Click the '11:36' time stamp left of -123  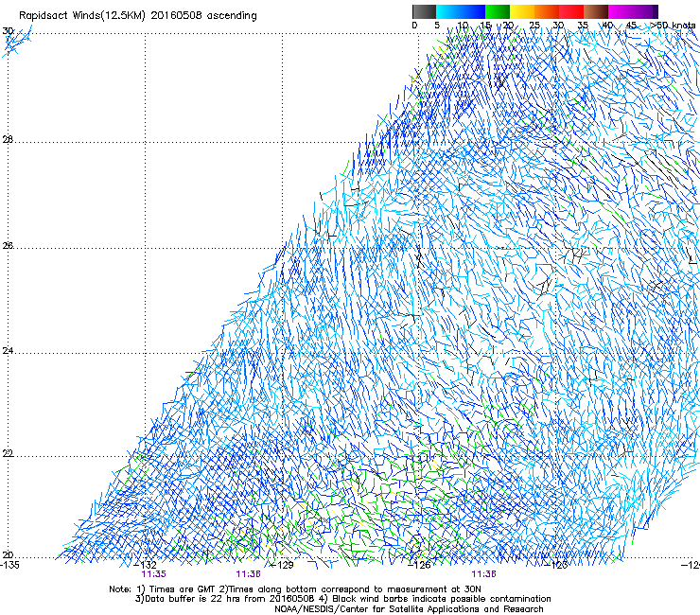484,574
